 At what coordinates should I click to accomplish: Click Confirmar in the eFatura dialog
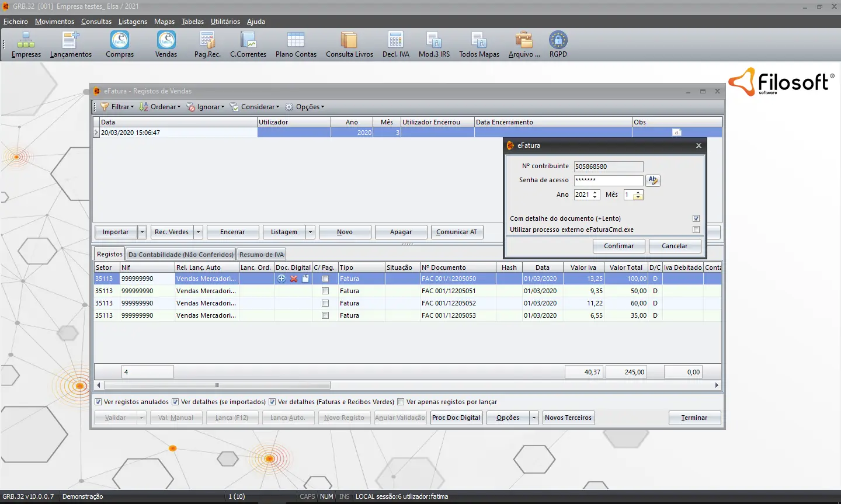(618, 246)
